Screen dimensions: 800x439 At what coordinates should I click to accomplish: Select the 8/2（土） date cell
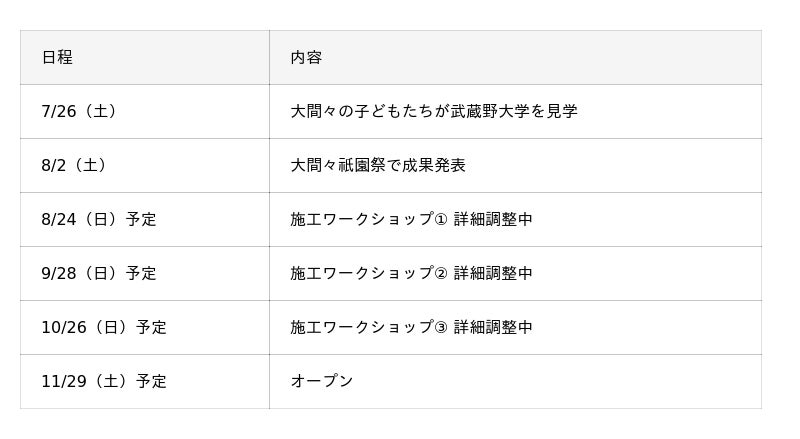coord(74,166)
